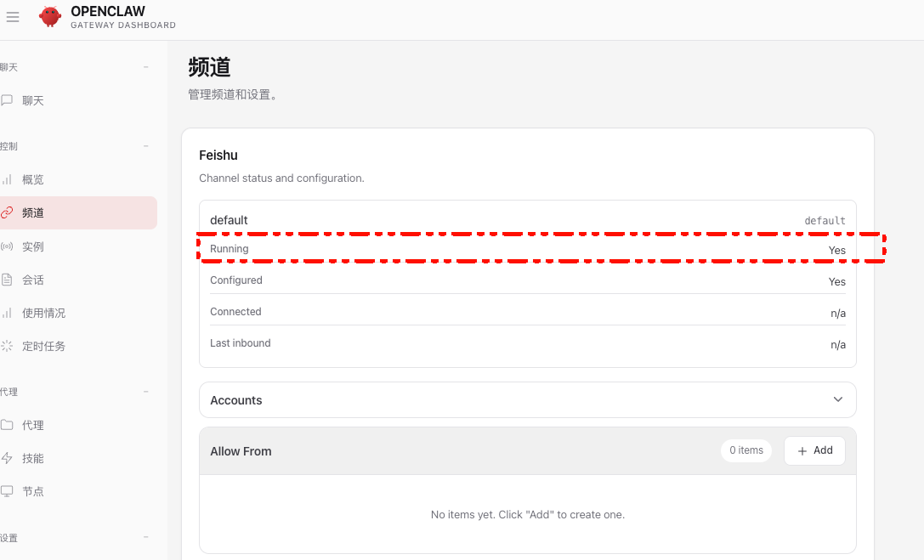Click the 0 items pill

(x=745, y=450)
